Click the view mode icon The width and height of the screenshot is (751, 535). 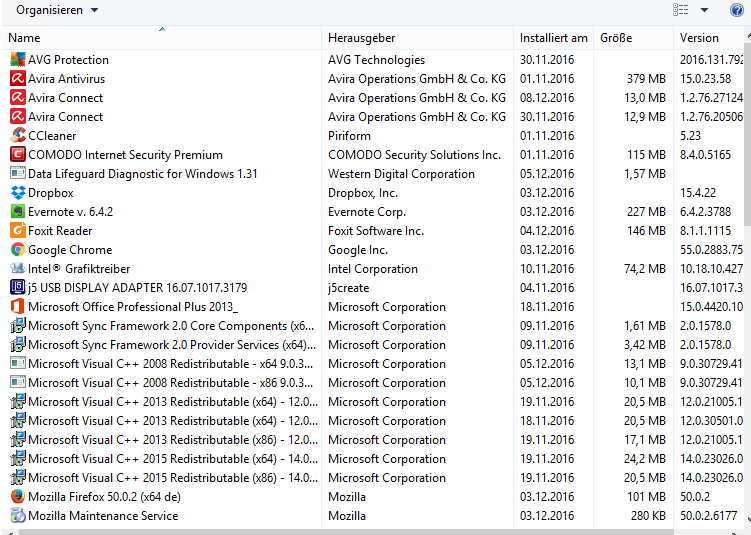(681, 10)
